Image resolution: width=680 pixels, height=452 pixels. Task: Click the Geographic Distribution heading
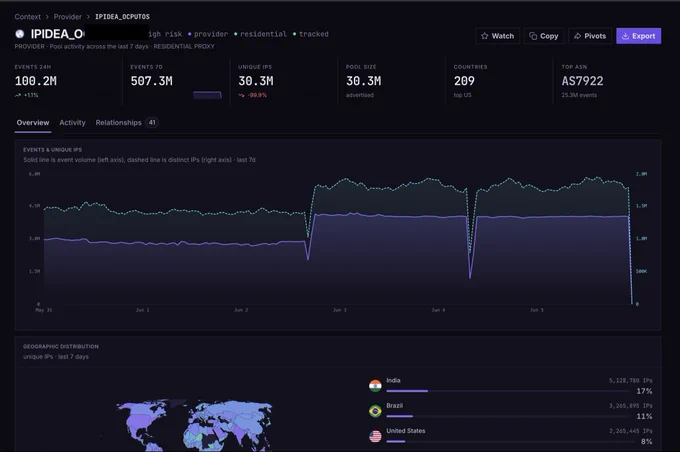(61, 347)
